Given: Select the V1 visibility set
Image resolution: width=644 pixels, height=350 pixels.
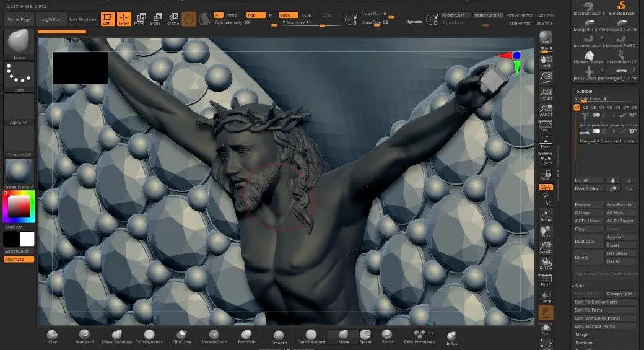Looking at the screenshot, I should coord(577,108).
